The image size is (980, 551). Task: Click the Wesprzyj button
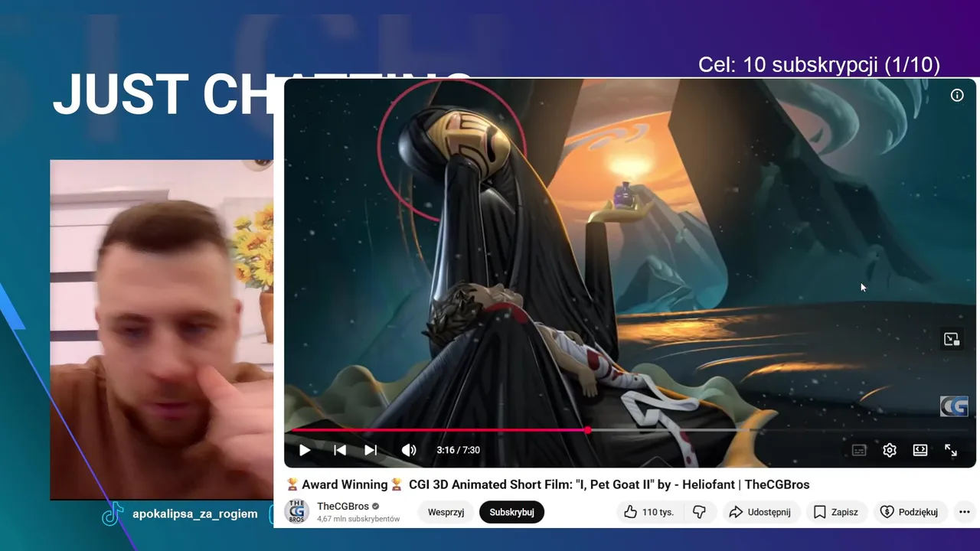point(446,512)
